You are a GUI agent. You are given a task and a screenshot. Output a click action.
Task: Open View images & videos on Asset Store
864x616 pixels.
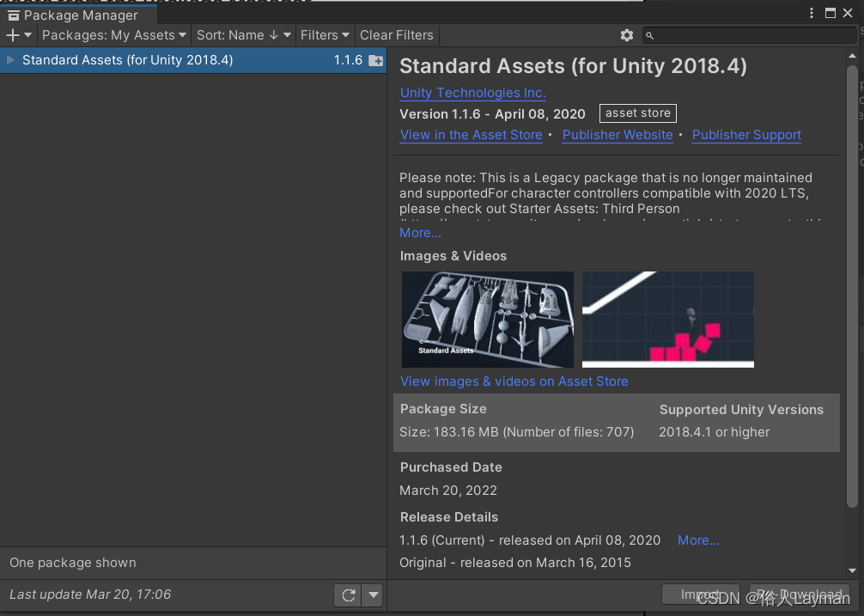(x=514, y=381)
